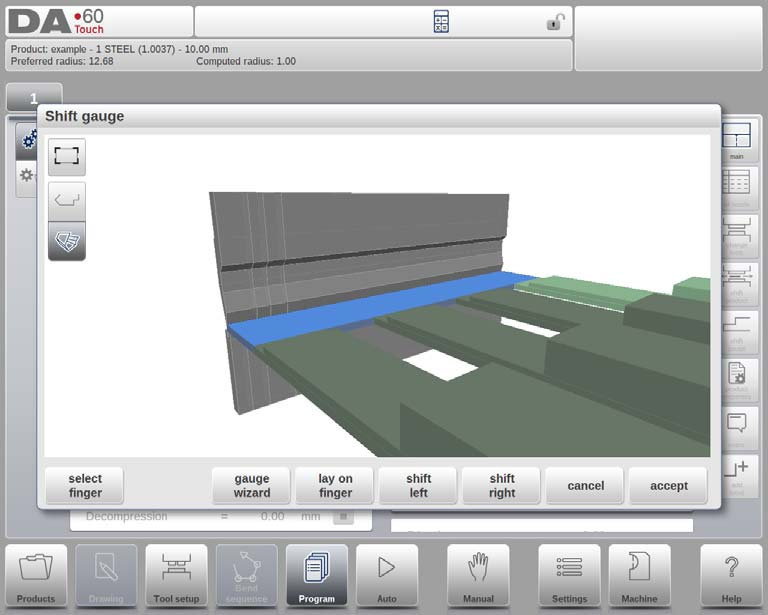Switch to the Program mode
768x615 pixels.
click(316, 576)
